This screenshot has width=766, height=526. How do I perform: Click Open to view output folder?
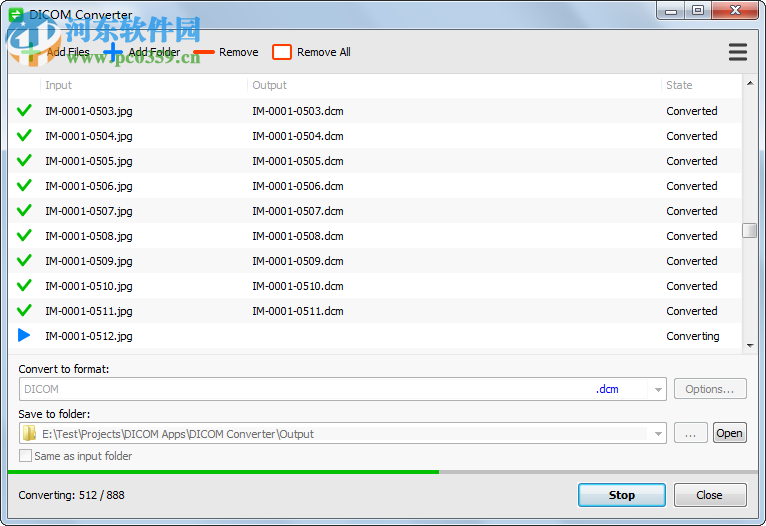[729, 433]
